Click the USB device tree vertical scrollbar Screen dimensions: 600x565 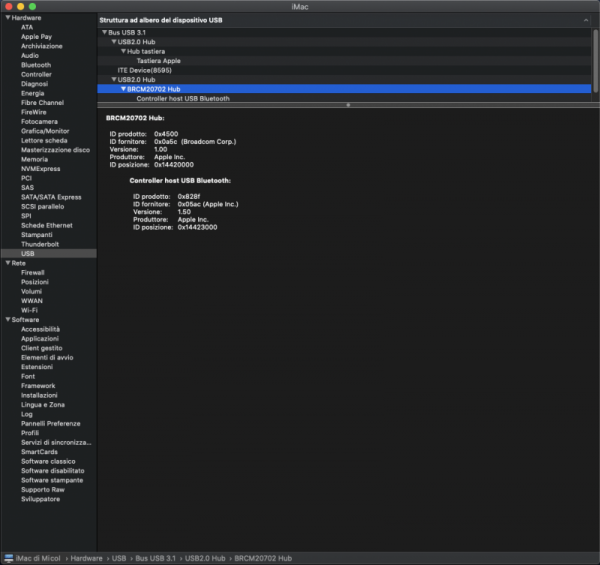pos(595,60)
